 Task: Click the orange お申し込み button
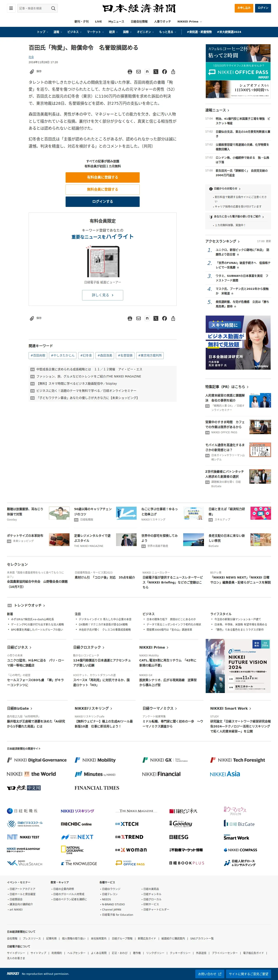(x=244, y=8)
